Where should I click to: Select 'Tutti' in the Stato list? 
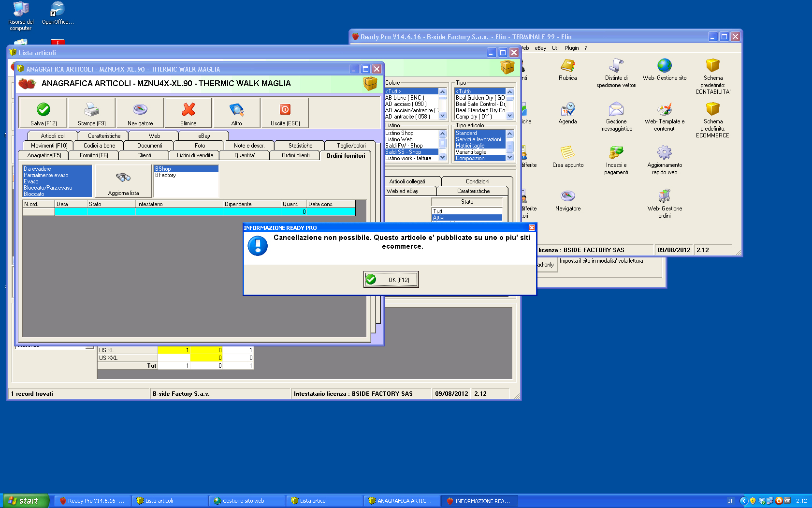467,211
